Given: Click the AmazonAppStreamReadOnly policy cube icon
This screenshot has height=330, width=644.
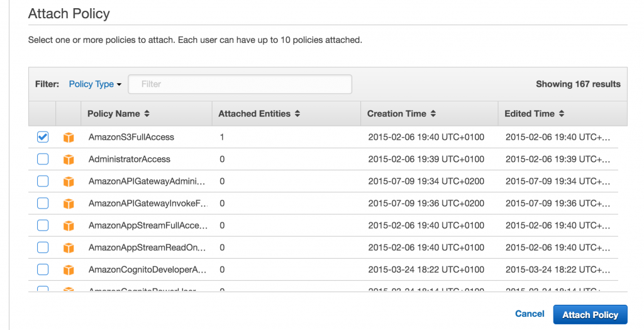Looking at the screenshot, I should [69, 247].
